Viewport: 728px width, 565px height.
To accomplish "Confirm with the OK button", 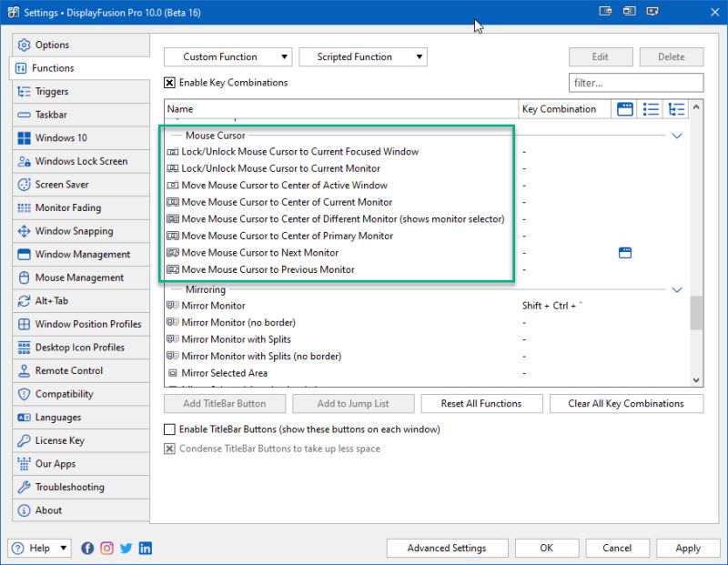I will (x=547, y=548).
